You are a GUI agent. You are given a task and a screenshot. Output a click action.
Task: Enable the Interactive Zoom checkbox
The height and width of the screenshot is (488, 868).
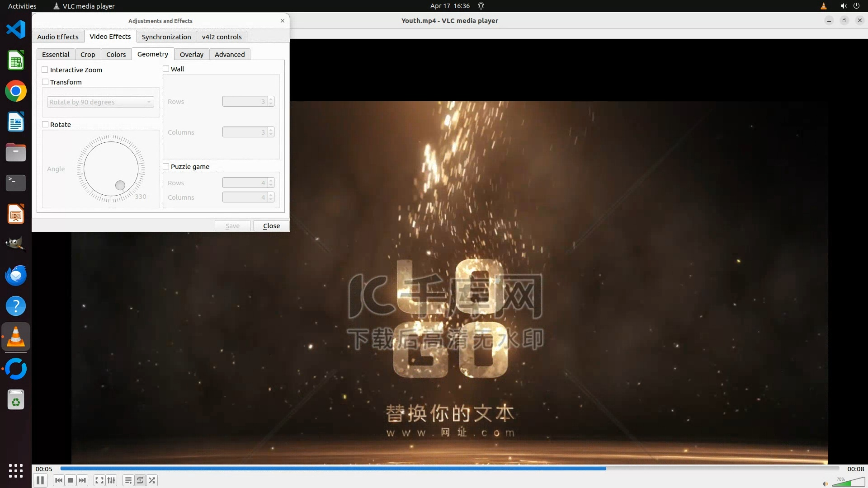pyautogui.click(x=45, y=70)
